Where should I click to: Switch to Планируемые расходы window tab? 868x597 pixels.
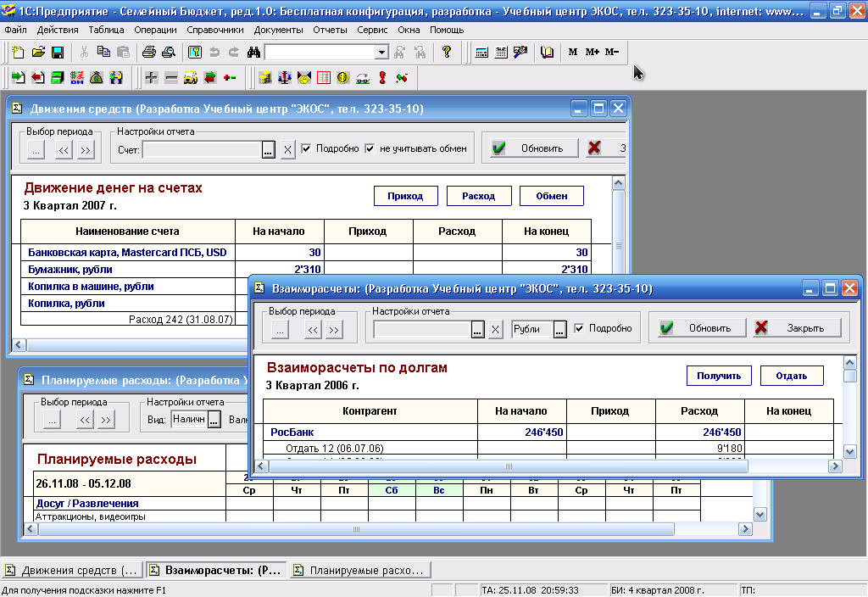[x=360, y=570]
